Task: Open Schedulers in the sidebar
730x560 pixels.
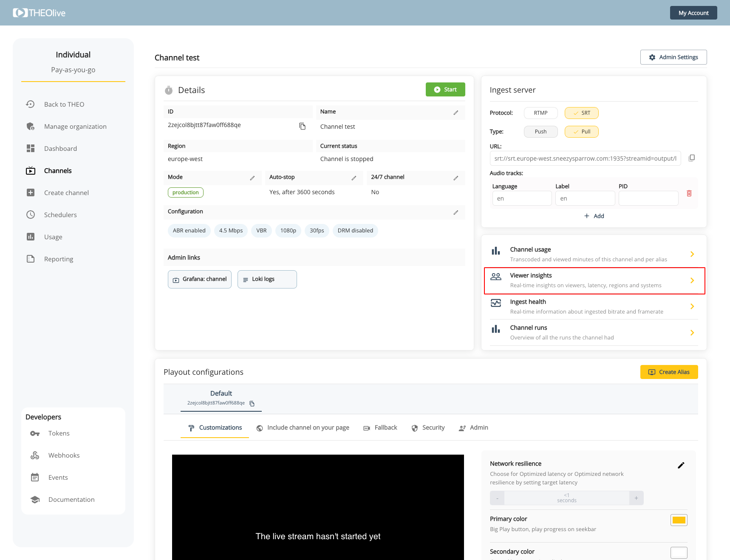Action: (60, 215)
